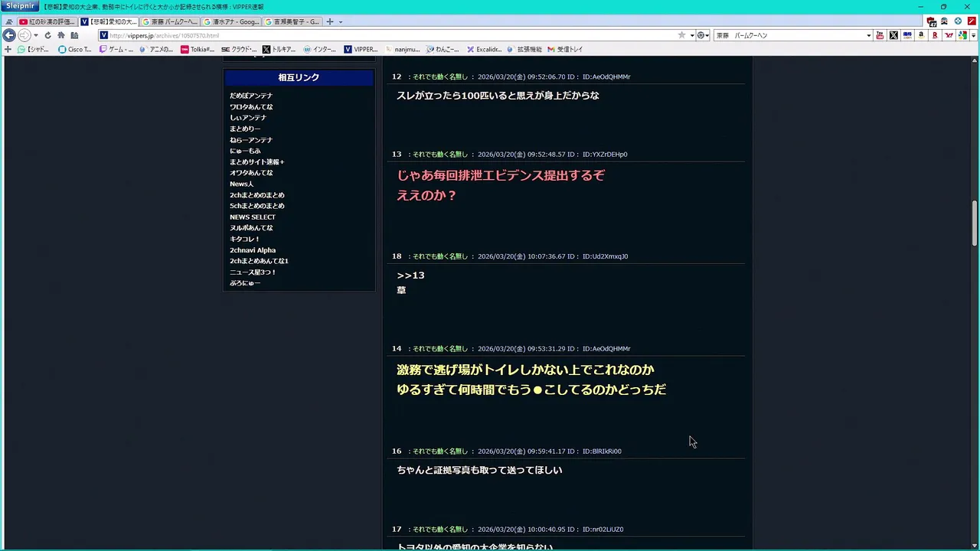Image resolution: width=980 pixels, height=551 pixels.
Task: Click the forward navigation arrow
Action: point(24,35)
